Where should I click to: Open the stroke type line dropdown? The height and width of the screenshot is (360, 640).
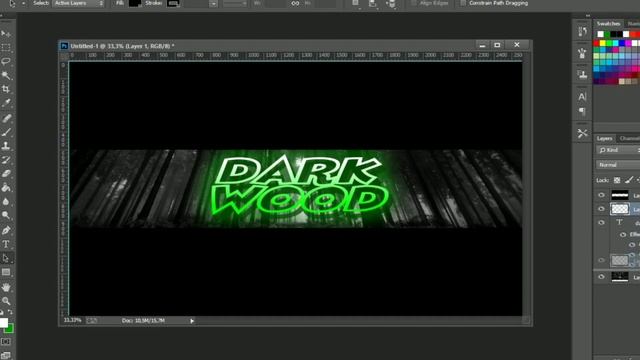(235, 3)
